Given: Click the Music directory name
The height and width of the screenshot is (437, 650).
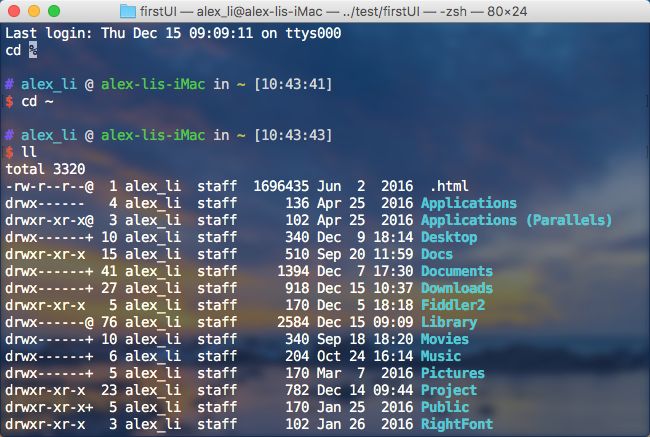Looking at the screenshot, I should [441, 356].
